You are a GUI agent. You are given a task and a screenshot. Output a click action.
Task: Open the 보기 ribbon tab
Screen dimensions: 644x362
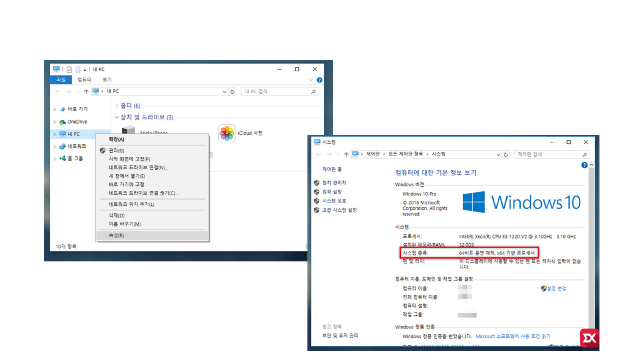107,80
